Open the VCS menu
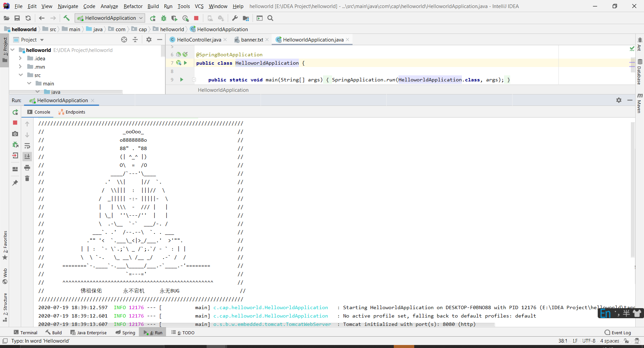Image resolution: width=644 pixels, height=348 pixels. click(199, 6)
